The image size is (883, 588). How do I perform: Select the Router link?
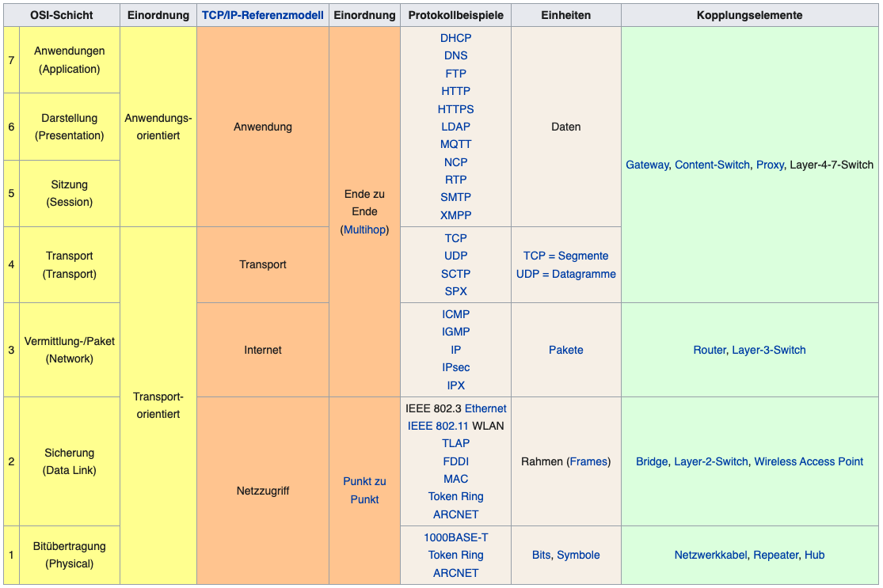tap(709, 350)
